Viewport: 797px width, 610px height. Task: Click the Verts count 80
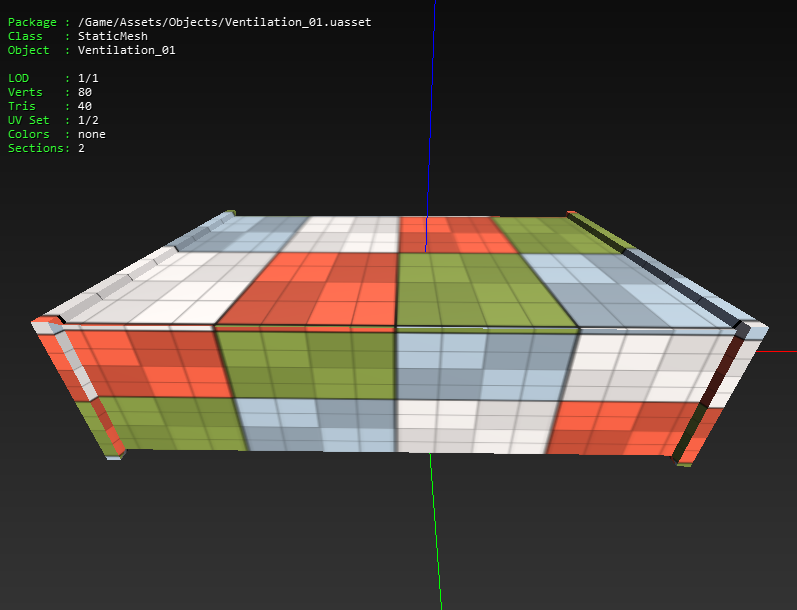pos(85,92)
